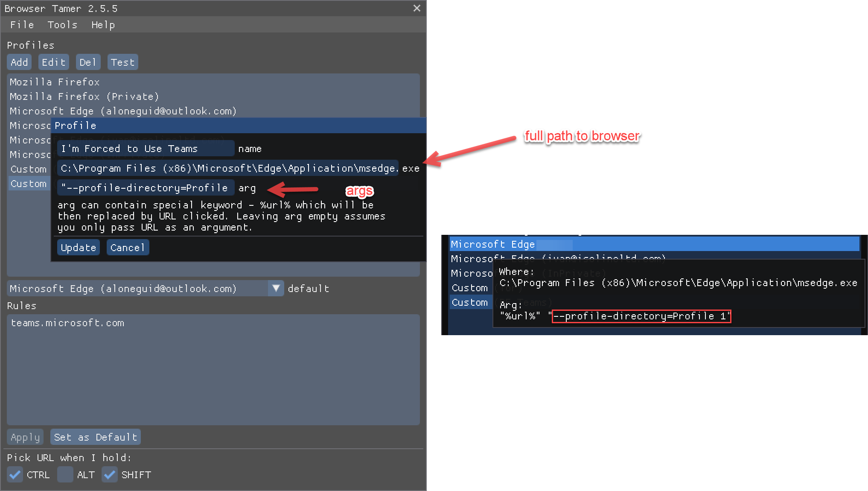868x491 pixels.
Task: Click the Cancel button
Action: tap(128, 248)
